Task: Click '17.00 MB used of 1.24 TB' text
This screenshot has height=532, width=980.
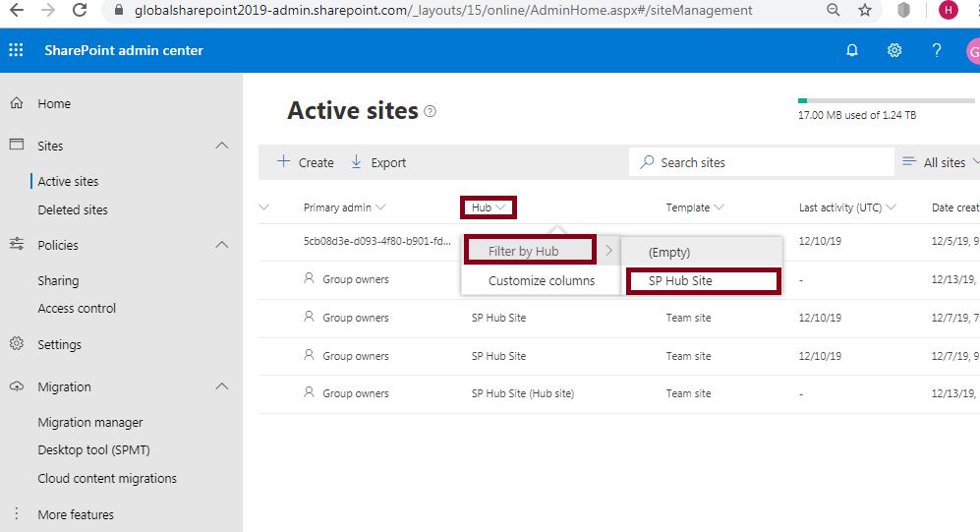Action: click(x=857, y=115)
